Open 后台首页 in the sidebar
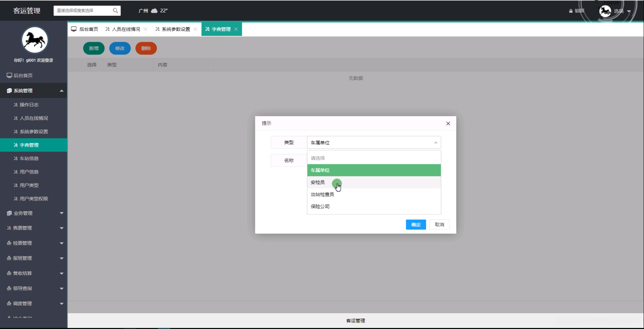This screenshot has width=644, height=329. pyautogui.click(x=34, y=75)
